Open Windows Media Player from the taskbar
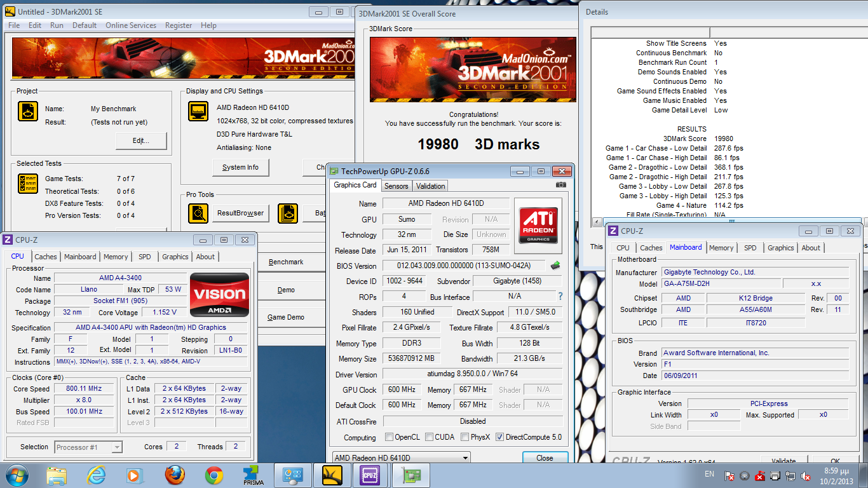868x488 pixels. pyautogui.click(x=134, y=475)
